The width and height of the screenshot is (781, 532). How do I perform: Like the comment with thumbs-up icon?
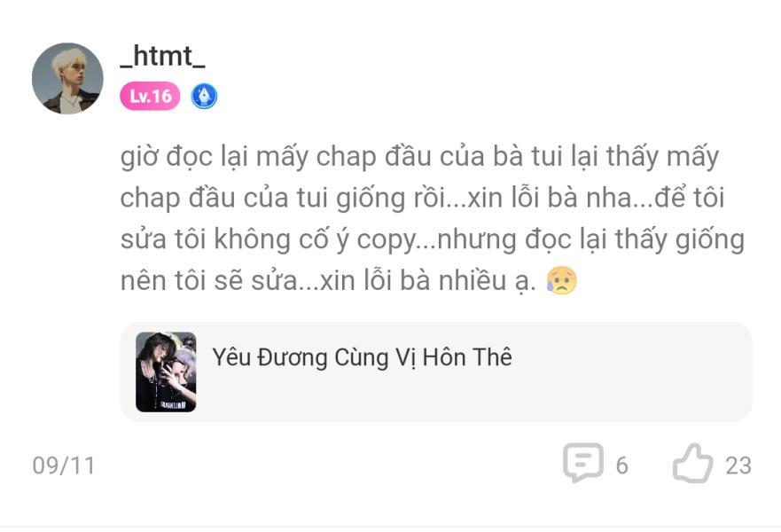click(x=692, y=463)
